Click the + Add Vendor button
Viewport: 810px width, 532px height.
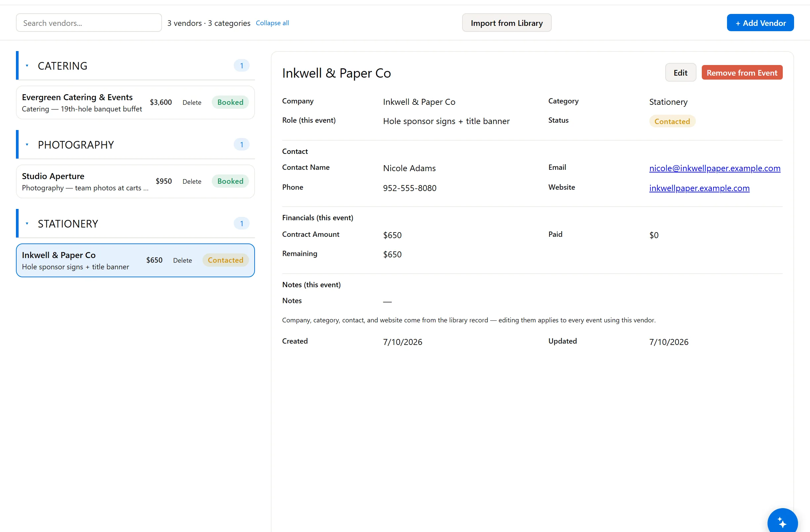click(760, 23)
